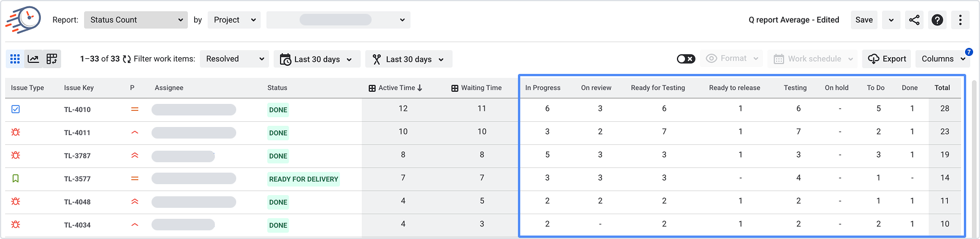
Task: Open the Columns dropdown
Action: pos(943,59)
